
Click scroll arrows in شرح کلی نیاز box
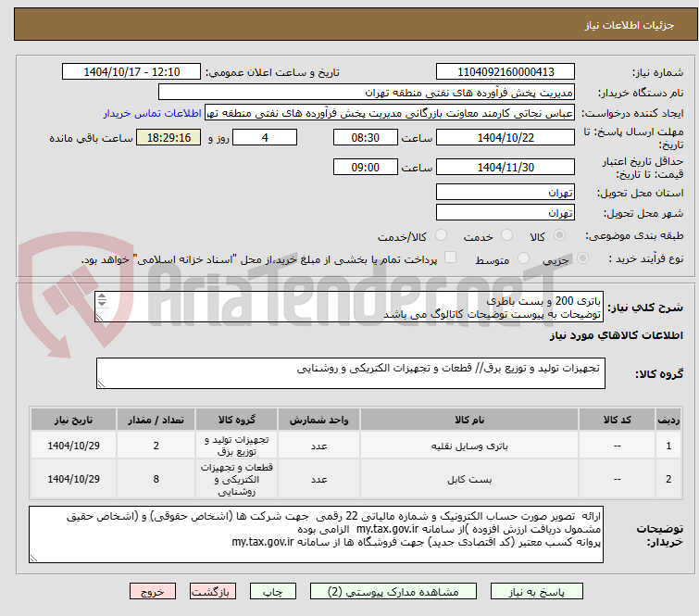(102, 300)
